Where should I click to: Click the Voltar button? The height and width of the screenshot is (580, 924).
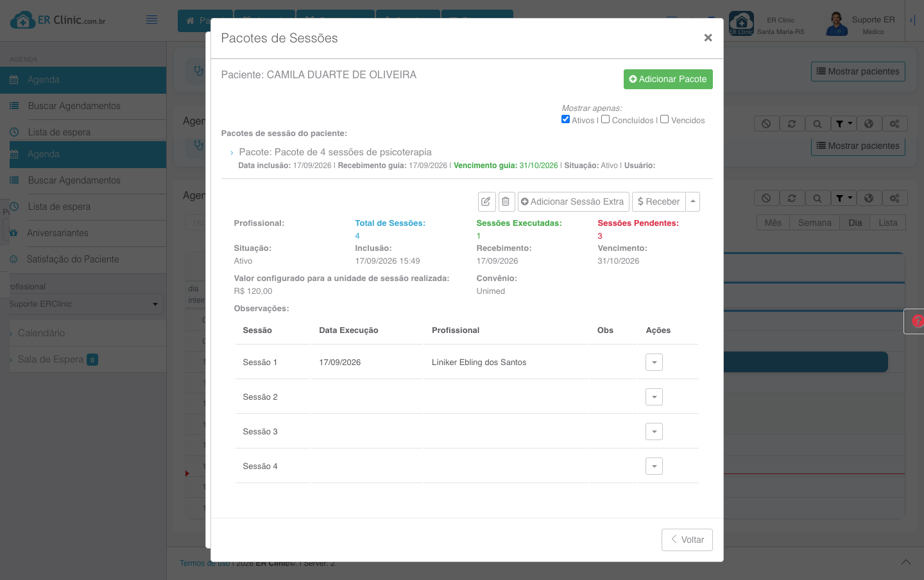687,540
